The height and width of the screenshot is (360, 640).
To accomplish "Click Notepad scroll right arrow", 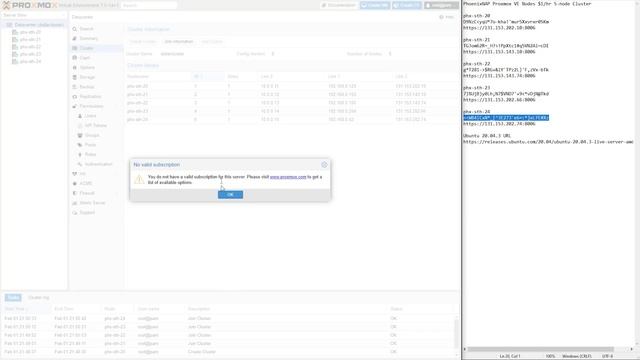I will click(631, 349).
